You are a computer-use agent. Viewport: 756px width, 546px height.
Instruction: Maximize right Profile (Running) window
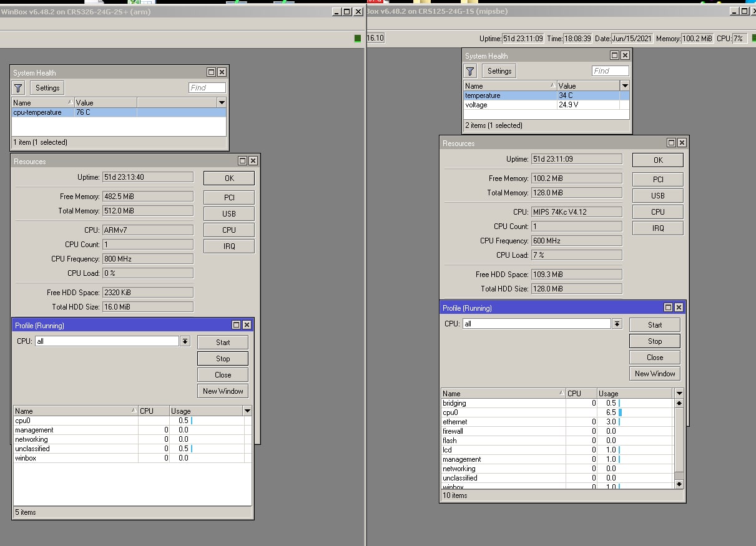(669, 308)
